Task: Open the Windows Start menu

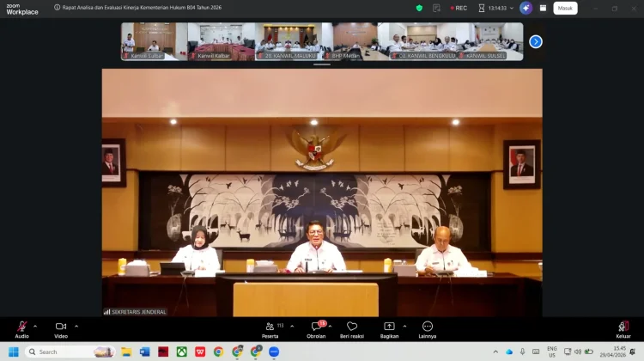Action: point(14,352)
